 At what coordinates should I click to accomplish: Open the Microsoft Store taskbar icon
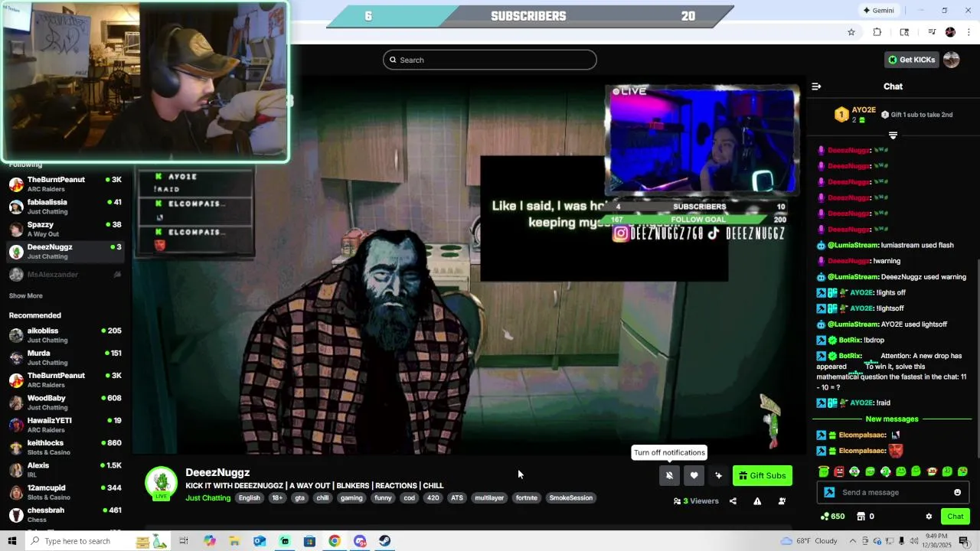[309, 541]
